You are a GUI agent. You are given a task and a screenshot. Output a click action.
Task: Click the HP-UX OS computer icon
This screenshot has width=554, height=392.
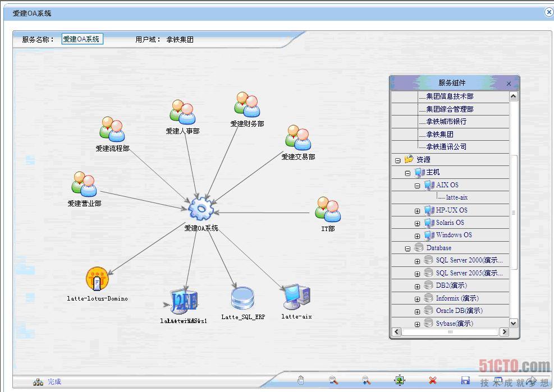429,210
